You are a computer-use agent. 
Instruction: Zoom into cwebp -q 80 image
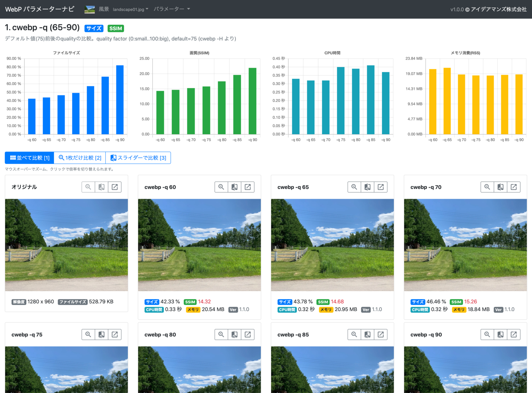coord(221,334)
